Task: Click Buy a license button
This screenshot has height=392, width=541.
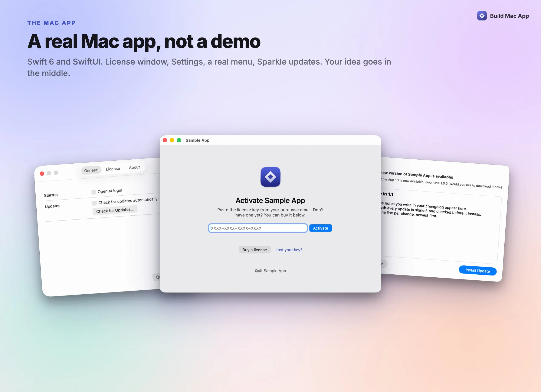Action: pos(255,250)
